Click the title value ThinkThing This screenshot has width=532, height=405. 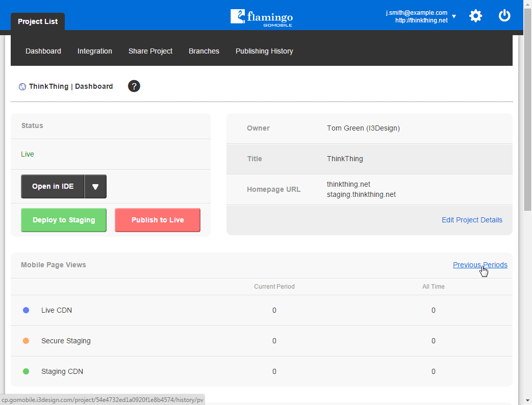[x=345, y=159]
